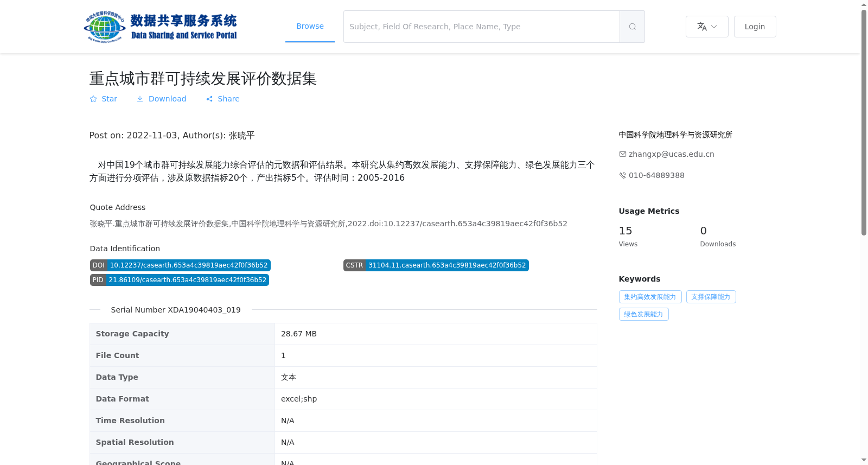Click the Post on 2022-11-03 author line
Image resolution: width=868 pixels, height=465 pixels.
coord(172,135)
